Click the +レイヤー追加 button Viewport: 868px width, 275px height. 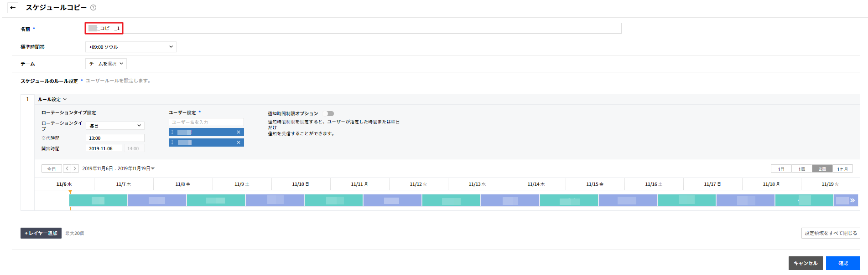(x=41, y=233)
